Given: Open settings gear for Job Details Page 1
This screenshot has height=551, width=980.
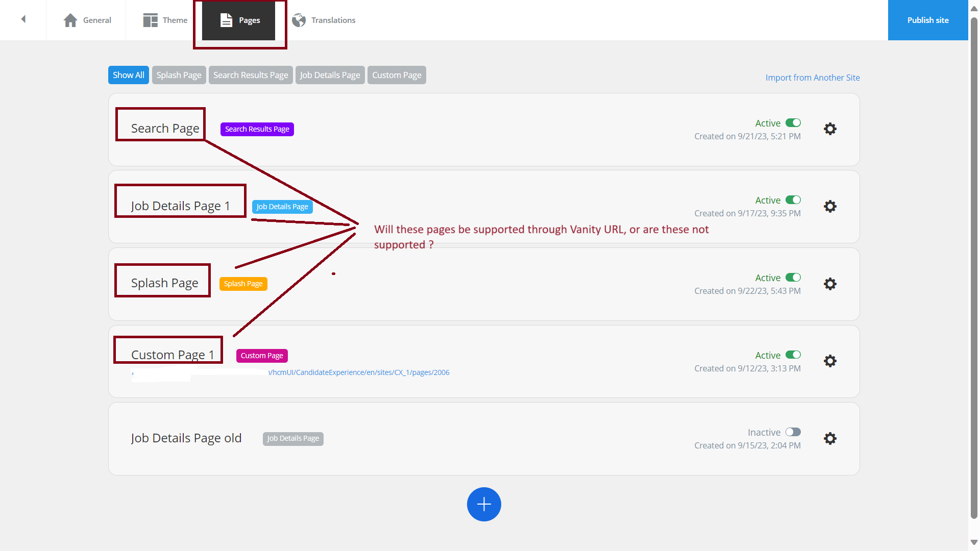Looking at the screenshot, I should 830,206.
